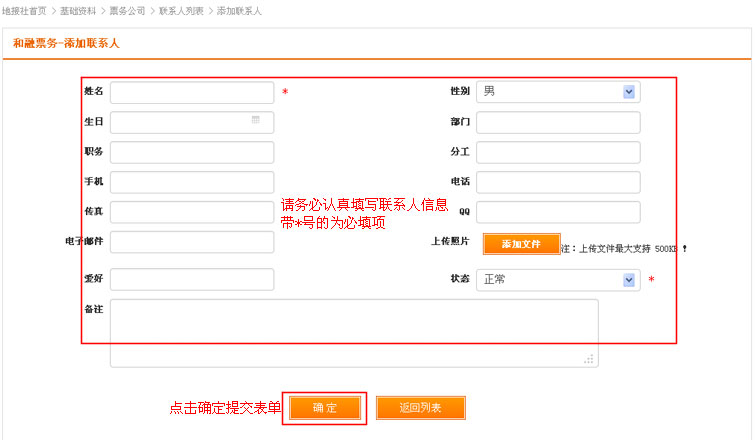Select the 职务 input box

pyautogui.click(x=192, y=153)
